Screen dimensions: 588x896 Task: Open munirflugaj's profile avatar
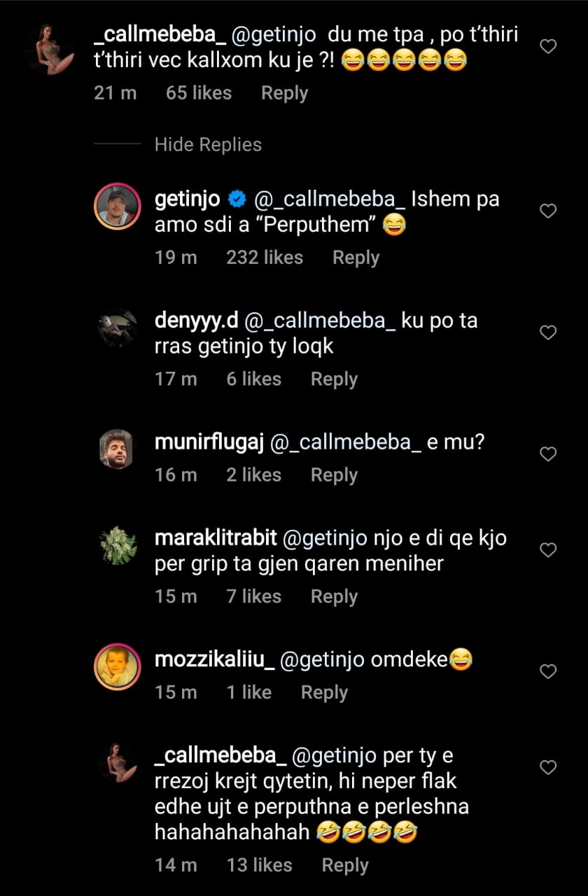[116, 449]
